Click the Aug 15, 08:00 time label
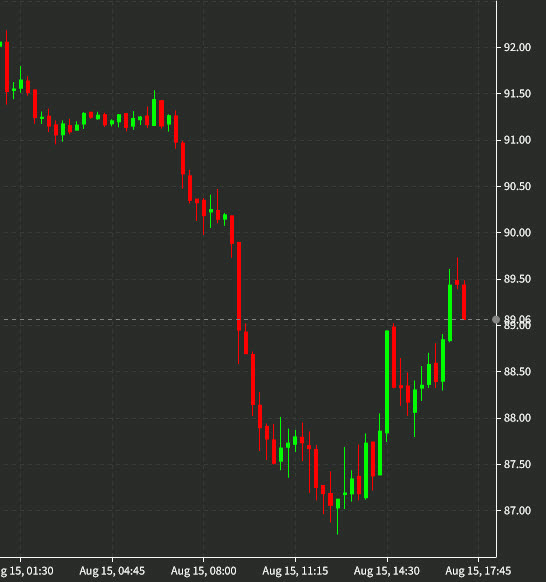 [203, 571]
